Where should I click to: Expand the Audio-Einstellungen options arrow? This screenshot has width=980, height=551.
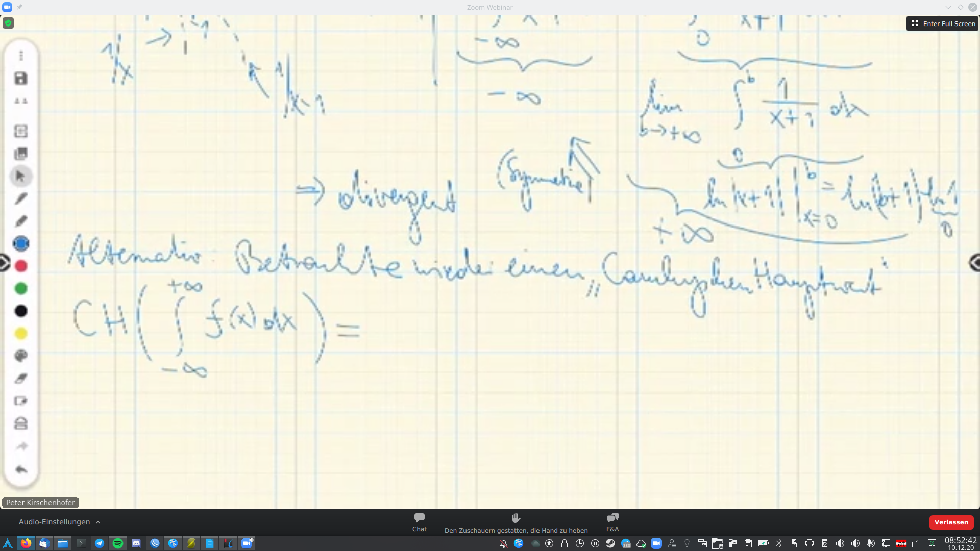98,522
